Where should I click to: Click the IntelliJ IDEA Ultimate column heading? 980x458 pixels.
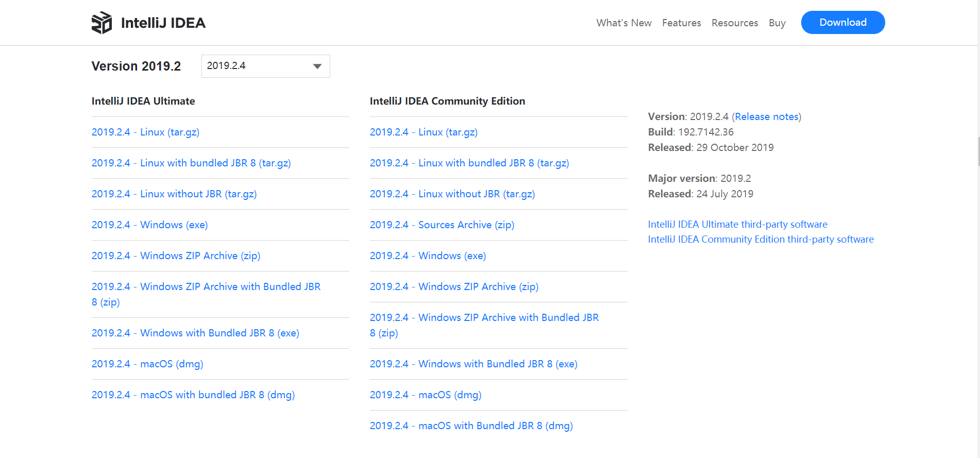(143, 101)
